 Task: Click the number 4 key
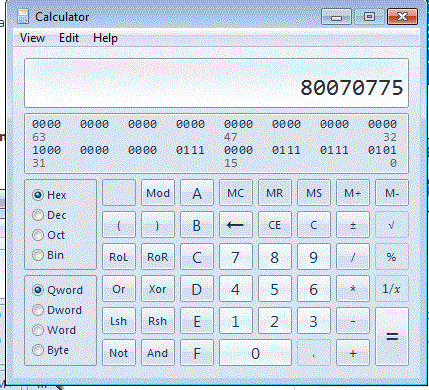tap(236, 289)
